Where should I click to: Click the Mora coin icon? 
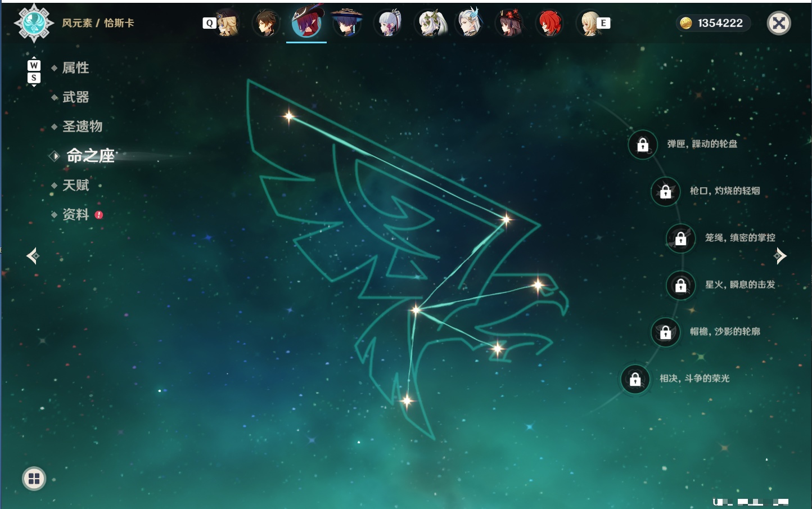click(685, 23)
